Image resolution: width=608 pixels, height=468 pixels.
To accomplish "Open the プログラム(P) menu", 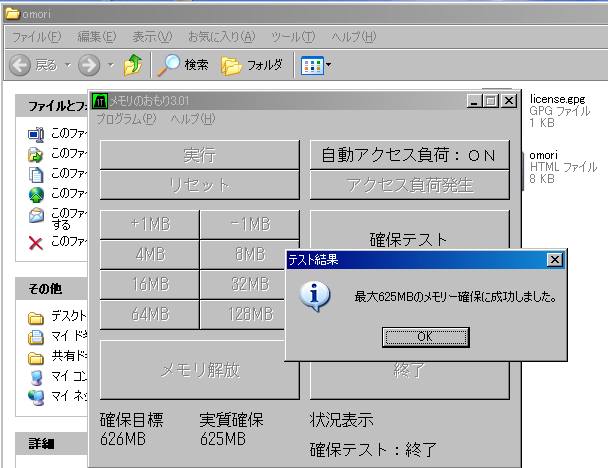I will tap(126, 119).
